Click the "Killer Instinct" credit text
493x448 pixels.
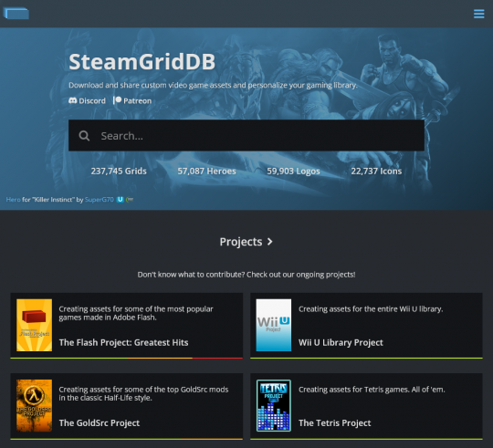coord(54,200)
